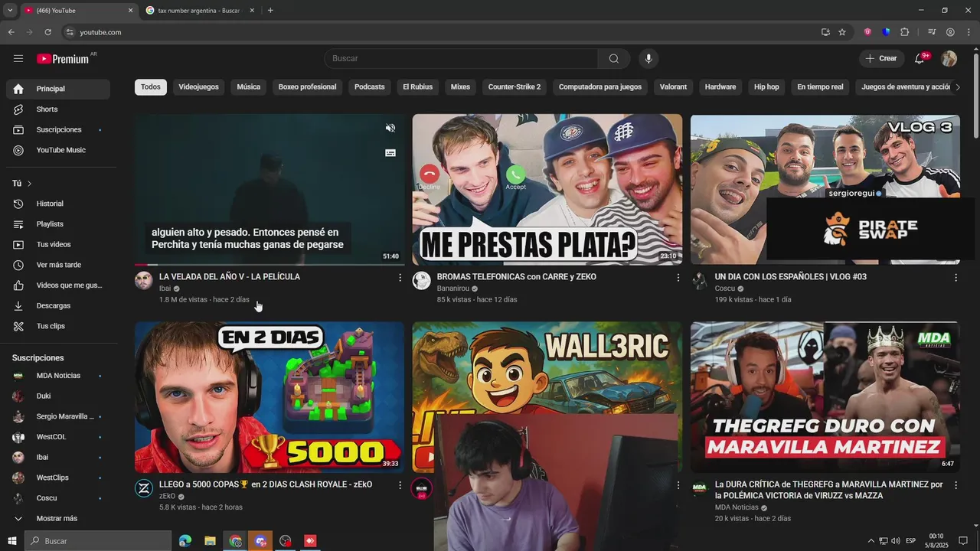This screenshot has width=980, height=551.
Task: Open the Windows notification center
Action: pyautogui.click(x=963, y=541)
